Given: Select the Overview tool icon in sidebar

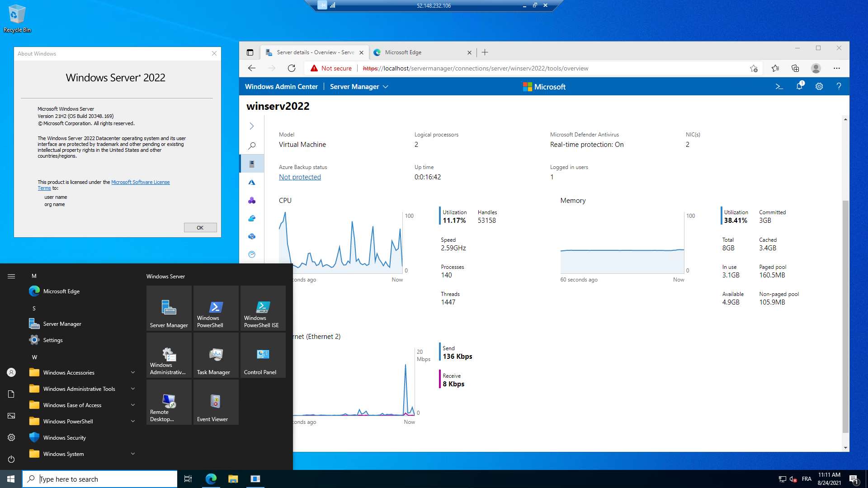Looking at the screenshot, I should [252, 164].
